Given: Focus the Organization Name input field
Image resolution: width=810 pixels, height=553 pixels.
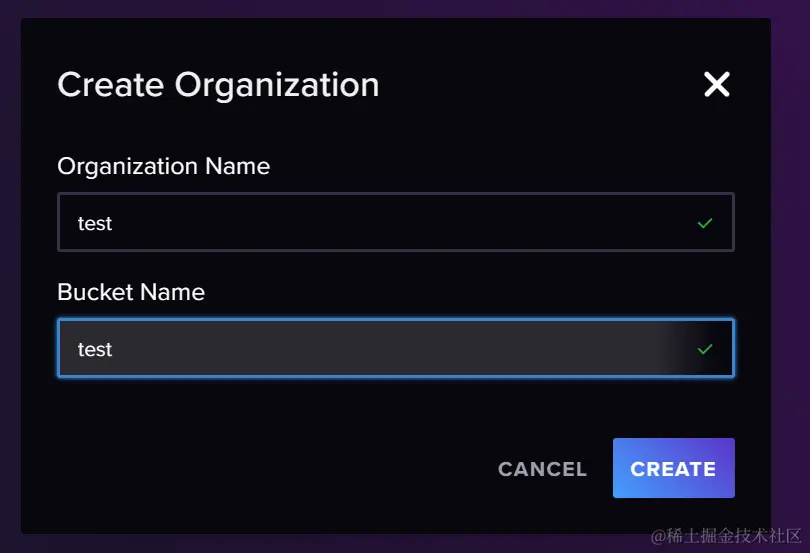Looking at the screenshot, I should (396, 222).
